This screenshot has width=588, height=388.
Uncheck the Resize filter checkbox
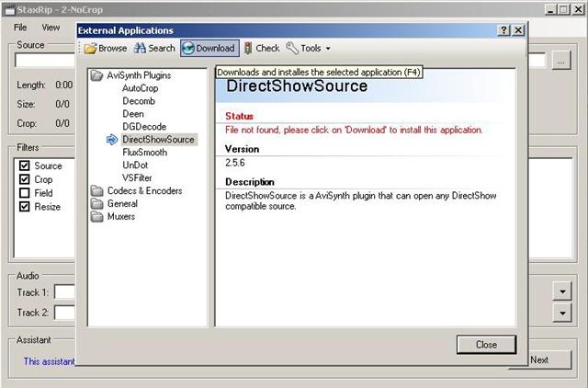(25, 206)
